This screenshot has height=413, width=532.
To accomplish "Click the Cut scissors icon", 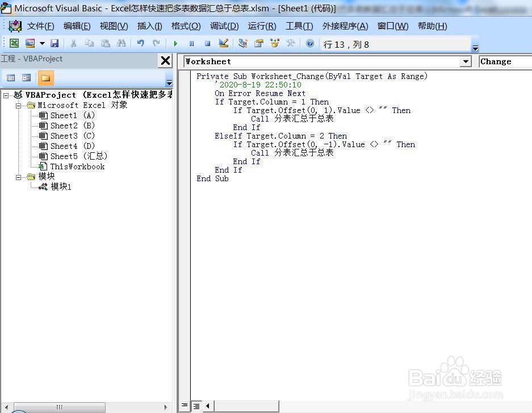I will 73,43.
